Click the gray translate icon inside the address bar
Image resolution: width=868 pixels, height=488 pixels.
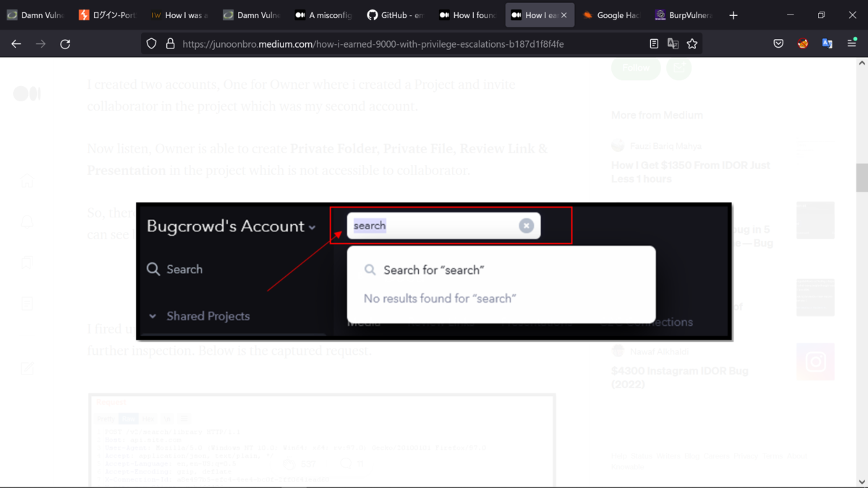[673, 44]
